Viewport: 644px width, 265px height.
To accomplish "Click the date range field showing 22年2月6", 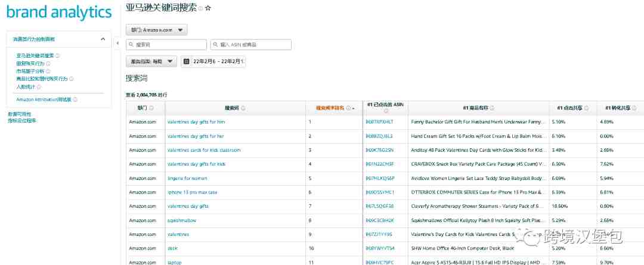I will click(213, 61).
